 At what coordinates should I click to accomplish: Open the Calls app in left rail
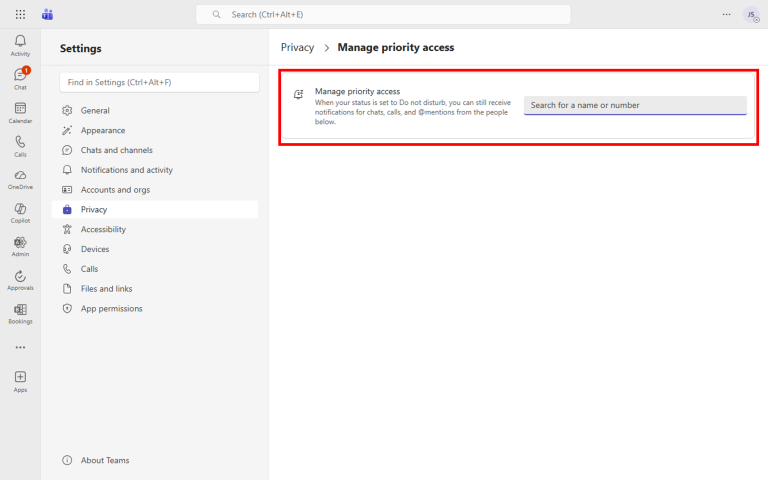coord(20,146)
